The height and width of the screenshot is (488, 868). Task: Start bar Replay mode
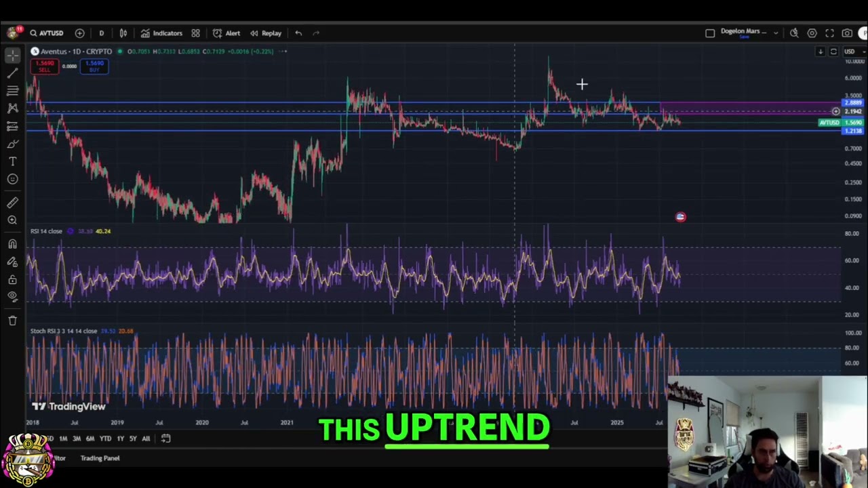266,33
